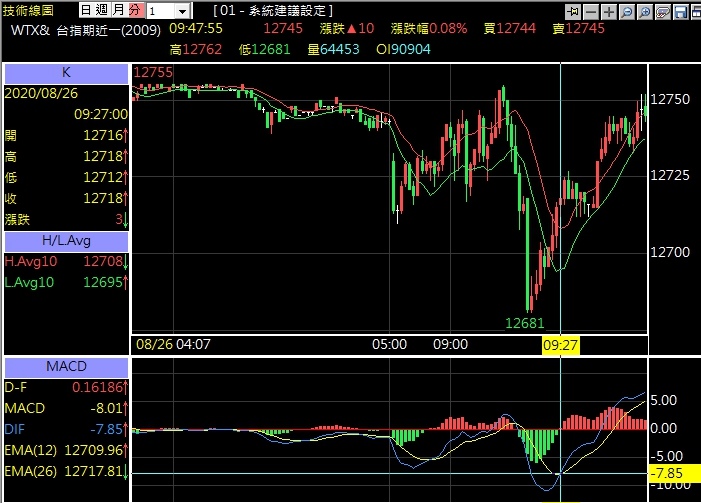Viewport: 701px width, 503px height.
Task: Open the 01 - 系統建議設定 settings title
Action: coord(273,10)
